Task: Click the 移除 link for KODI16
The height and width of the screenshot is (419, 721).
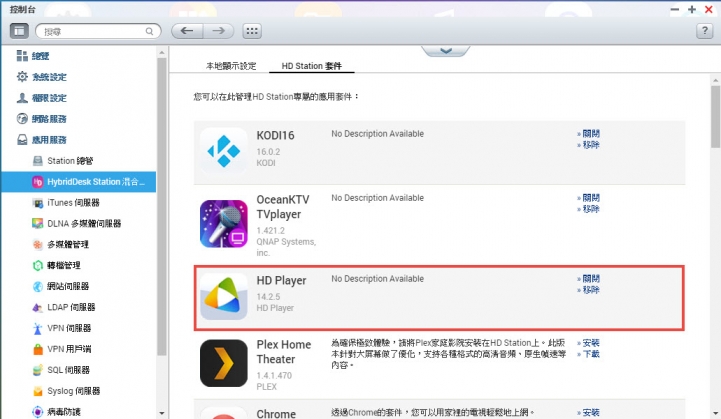Action: [589, 145]
